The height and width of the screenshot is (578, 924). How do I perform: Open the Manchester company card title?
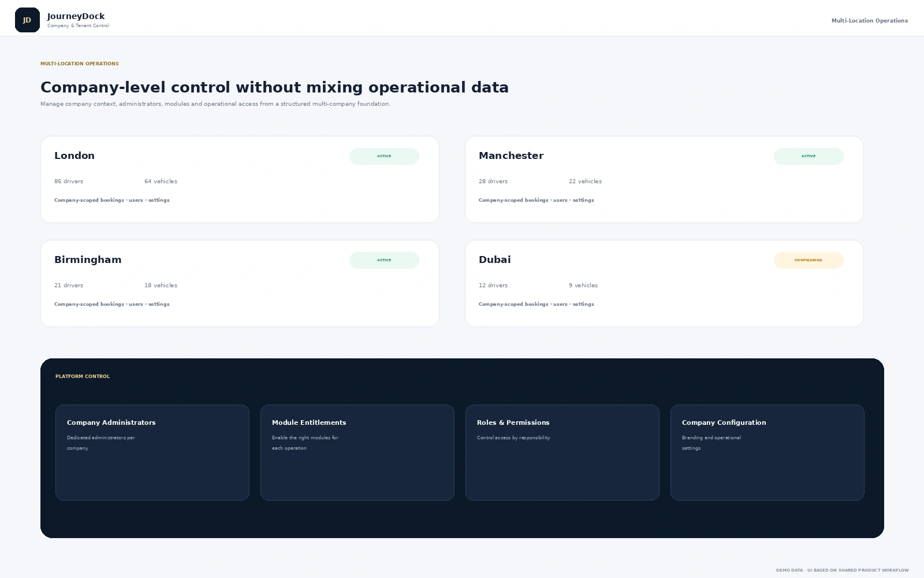click(x=511, y=155)
